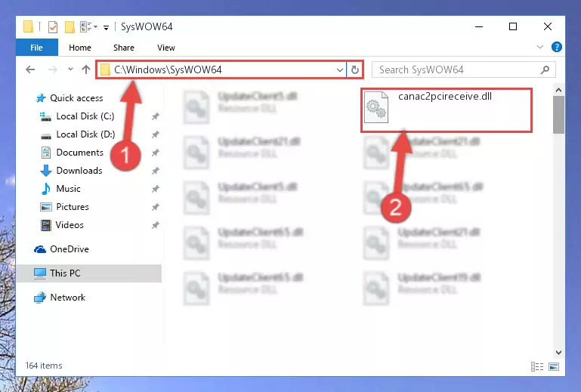The height and width of the screenshot is (392, 581).
Task: Select OneDrive in the navigation pane
Action: [61, 249]
